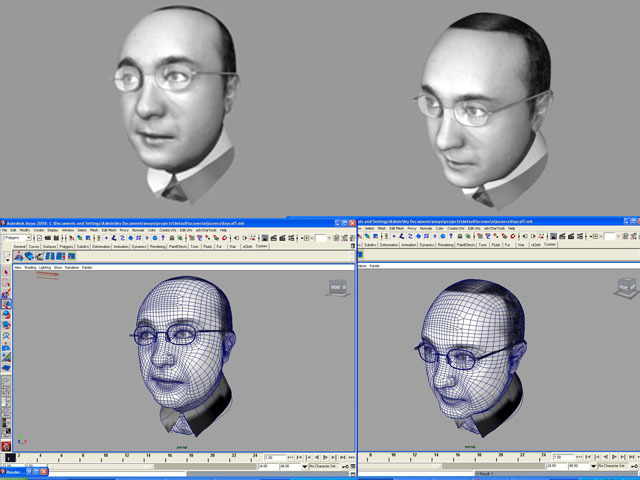Image resolution: width=640 pixels, height=480 pixels.
Task: Open the Create UVs menu in left window
Action: click(x=168, y=230)
